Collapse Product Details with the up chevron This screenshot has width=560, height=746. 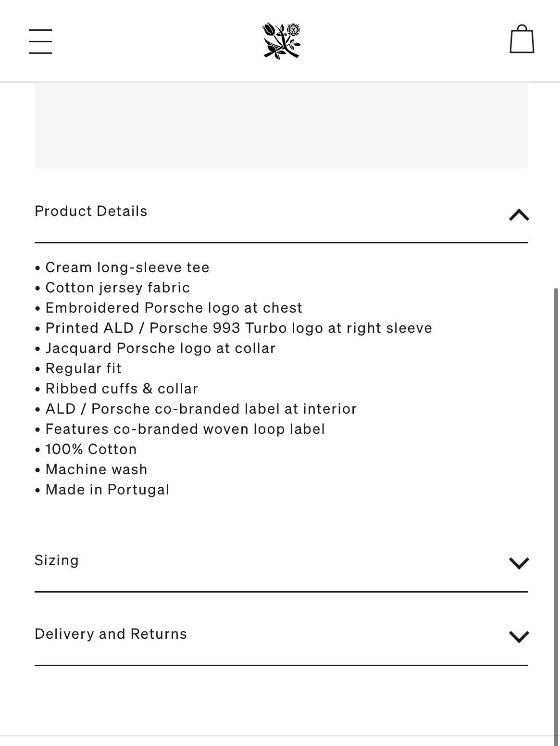click(x=519, y=215)
